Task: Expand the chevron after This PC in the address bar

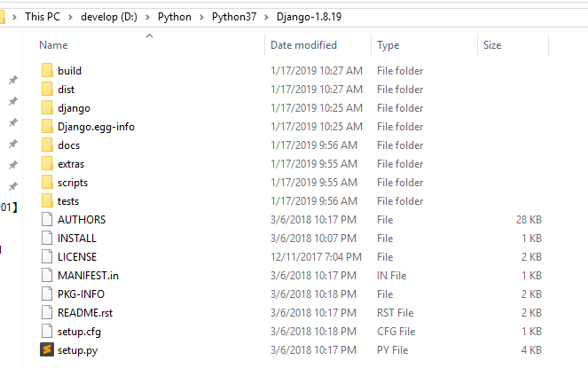Action: pos(70,17)
